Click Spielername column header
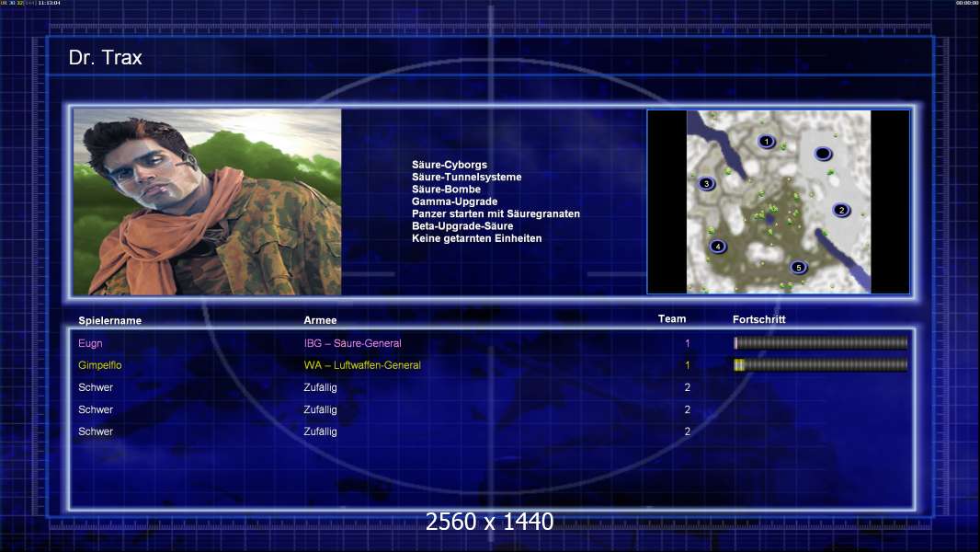The image size is (980, 552). 110,321
